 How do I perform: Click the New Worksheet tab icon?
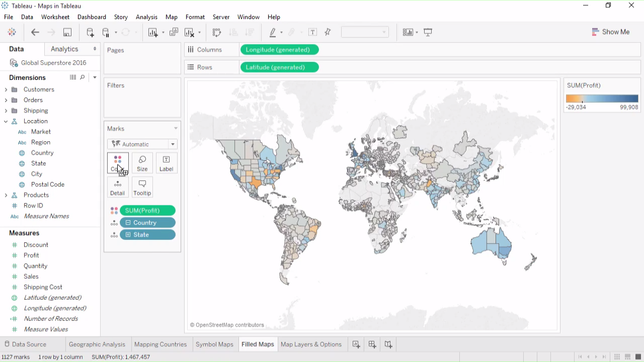point(356,344)
